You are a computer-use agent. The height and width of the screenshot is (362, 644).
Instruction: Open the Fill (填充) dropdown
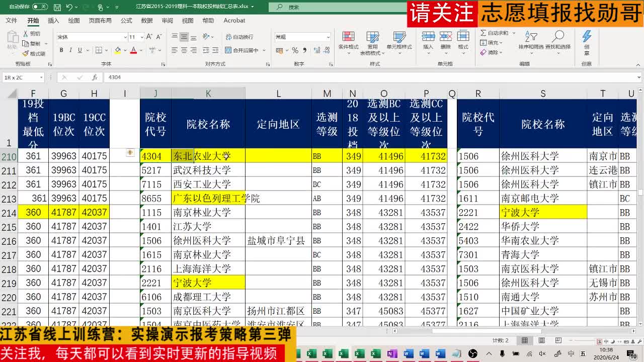pyautogui.click(x=491, y=43)
